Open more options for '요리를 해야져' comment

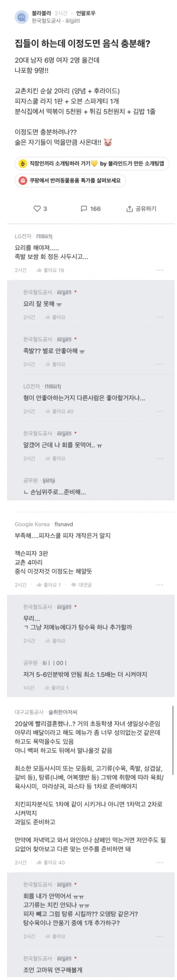(x=159, y=270)
